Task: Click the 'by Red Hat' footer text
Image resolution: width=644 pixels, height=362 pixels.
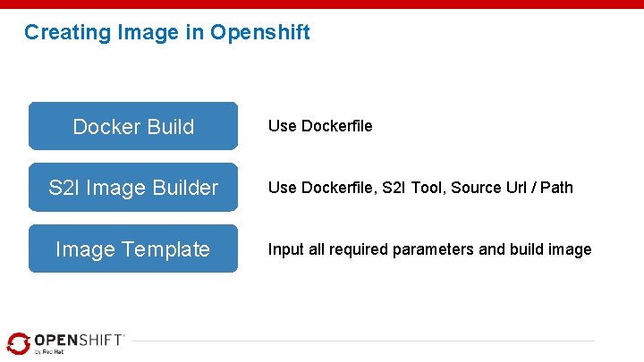Action: coord(49,352)
